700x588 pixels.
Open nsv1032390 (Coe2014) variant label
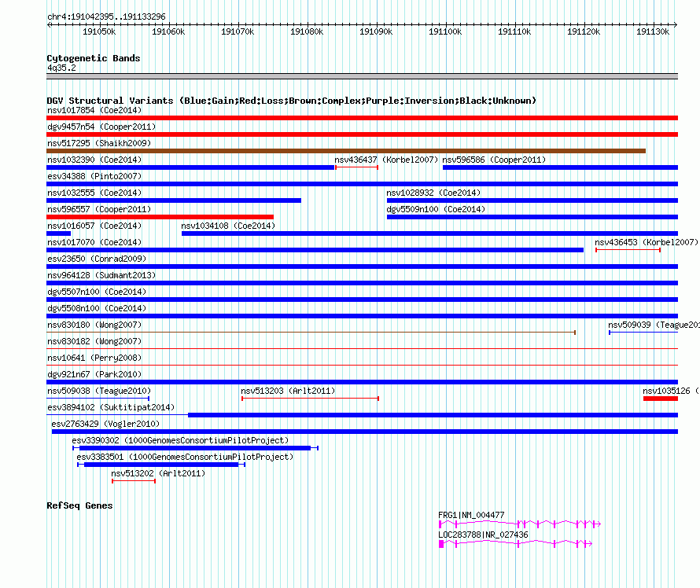point(94,160)
